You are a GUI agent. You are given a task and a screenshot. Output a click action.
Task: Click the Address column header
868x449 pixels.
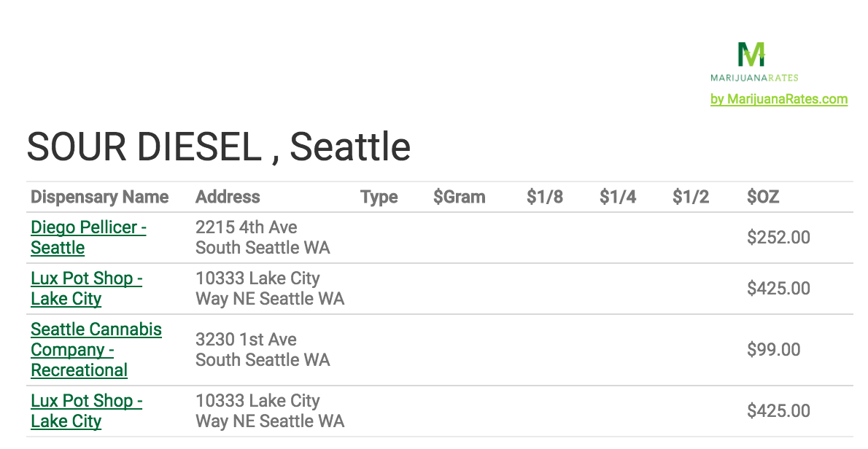pos(228,197)
